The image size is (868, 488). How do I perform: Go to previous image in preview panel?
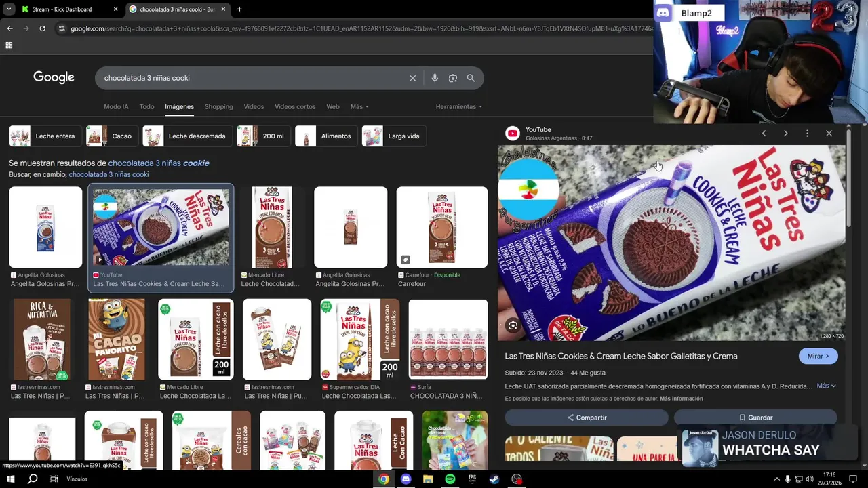point(764,134)
